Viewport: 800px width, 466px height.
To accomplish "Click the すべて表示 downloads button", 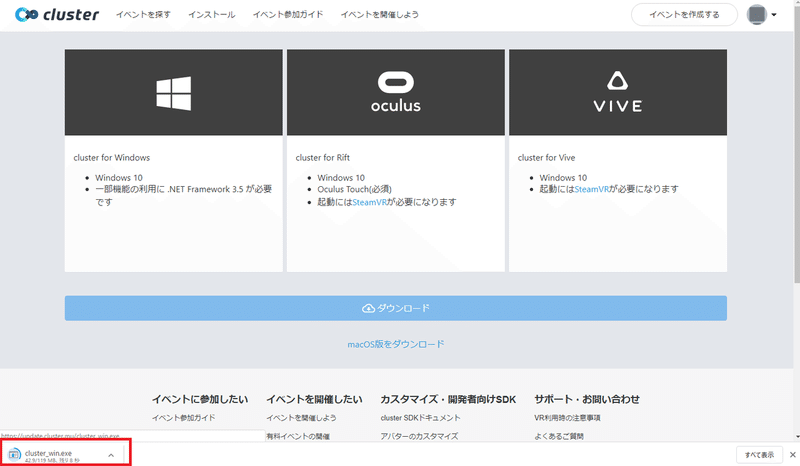I will 759,455.
